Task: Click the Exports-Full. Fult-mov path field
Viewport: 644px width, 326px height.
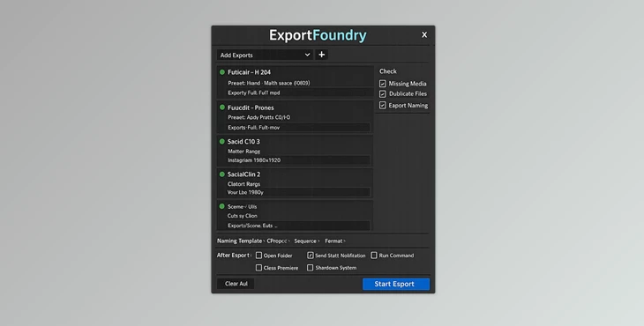Action: click(298, 128)
